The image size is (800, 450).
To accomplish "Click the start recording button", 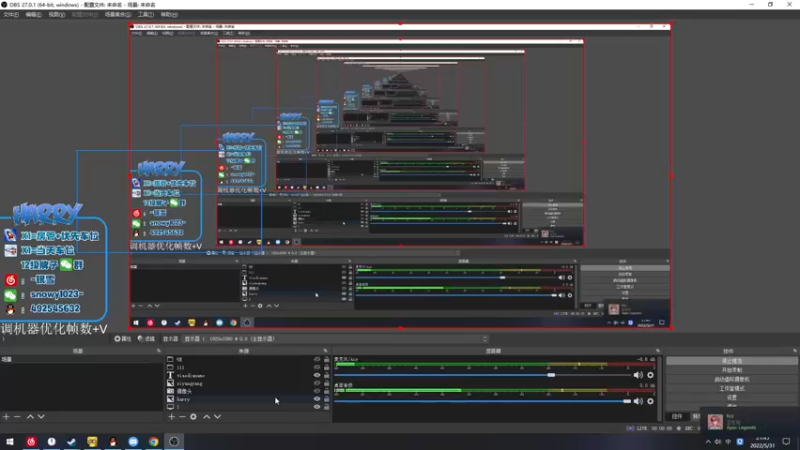I will click(x=732, y=370).
